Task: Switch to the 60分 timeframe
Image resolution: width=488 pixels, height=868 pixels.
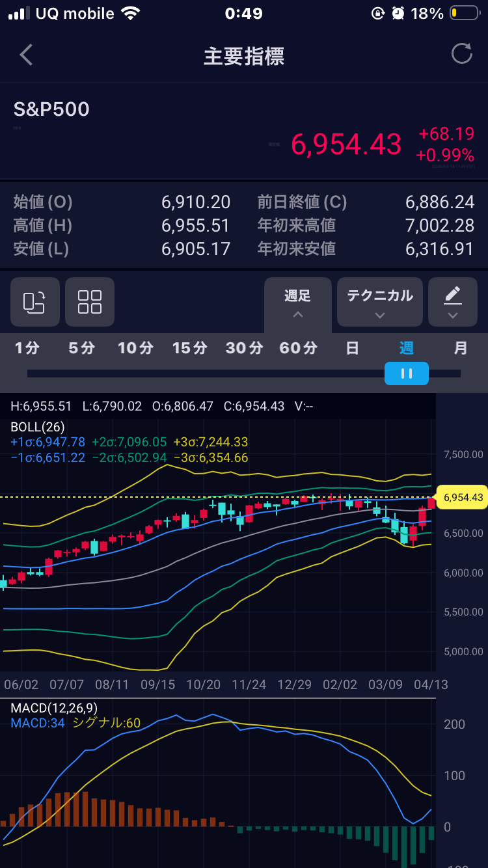Action: pyautogui.click(x=298, y=348)
